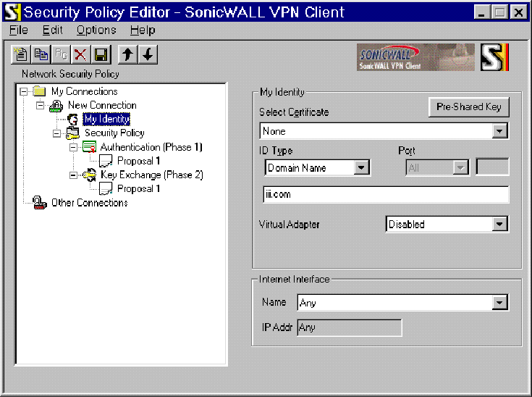532x397 pixels.
Task: Click the SonicWALL VPN Client banner image
Action: 415,57
